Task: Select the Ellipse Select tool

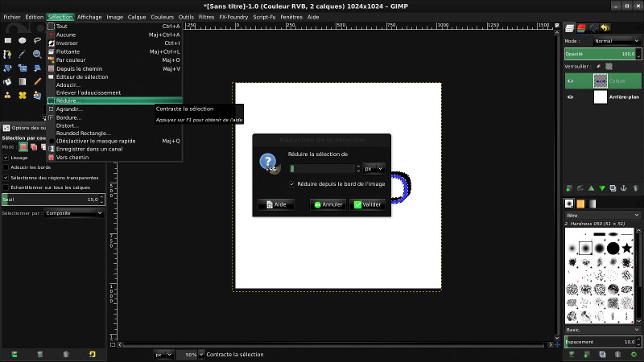Action: pyautogui.click(x=23, y=41)
